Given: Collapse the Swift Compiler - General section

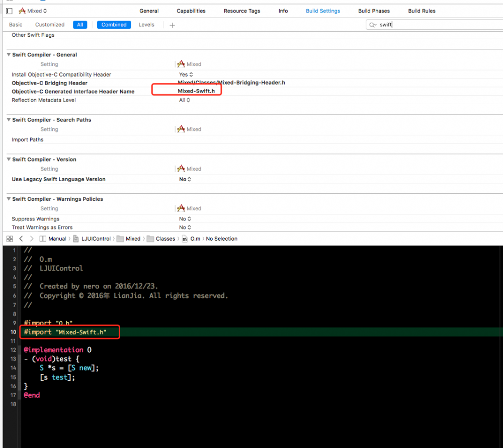Looking at the screenshot, I should pos(8,55).
